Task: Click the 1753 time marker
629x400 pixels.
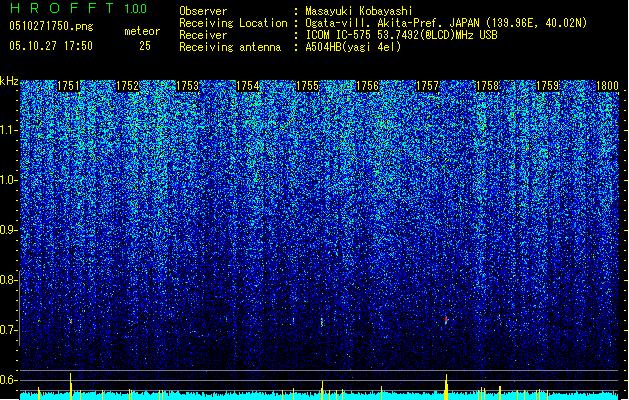Action: (x=188, y=86)
